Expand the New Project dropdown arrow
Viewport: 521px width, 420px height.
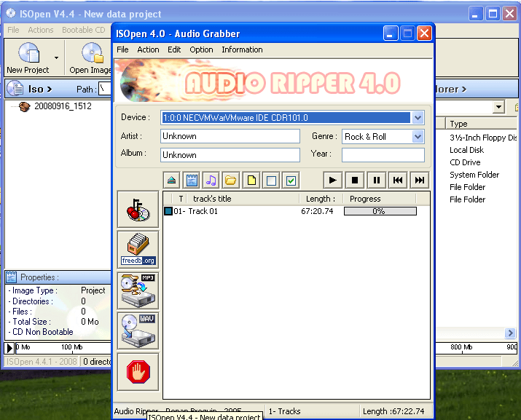pos(57,58)
